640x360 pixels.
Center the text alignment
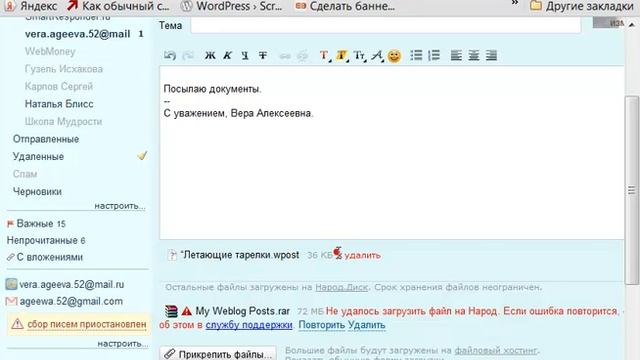(x=474, y=55)
